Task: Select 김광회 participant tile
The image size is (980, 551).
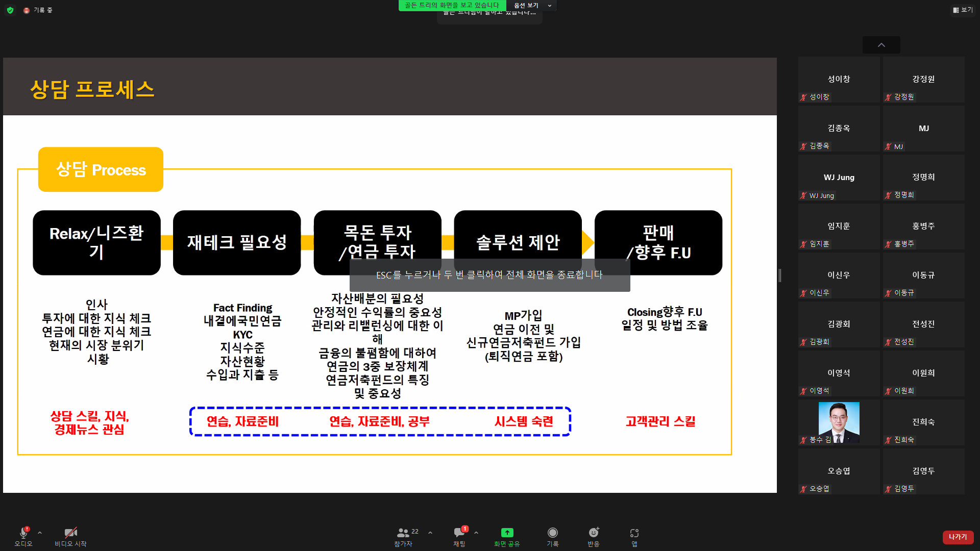Action: (x=839, y=324)
